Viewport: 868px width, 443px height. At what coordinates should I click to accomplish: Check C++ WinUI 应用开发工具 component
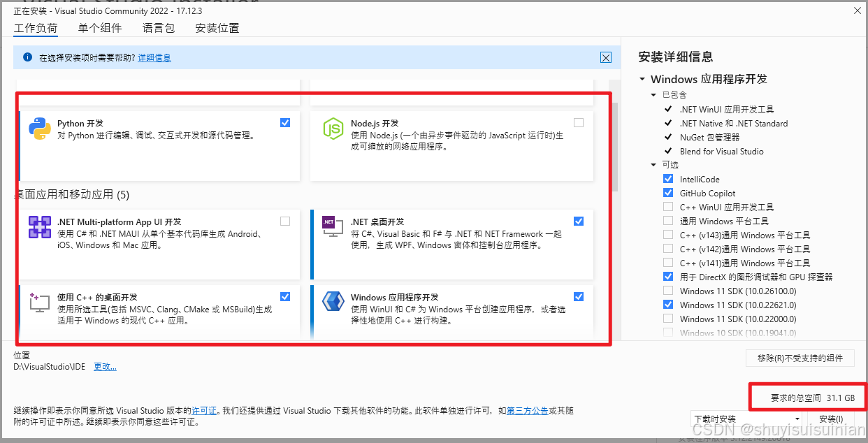click(668, 207)
